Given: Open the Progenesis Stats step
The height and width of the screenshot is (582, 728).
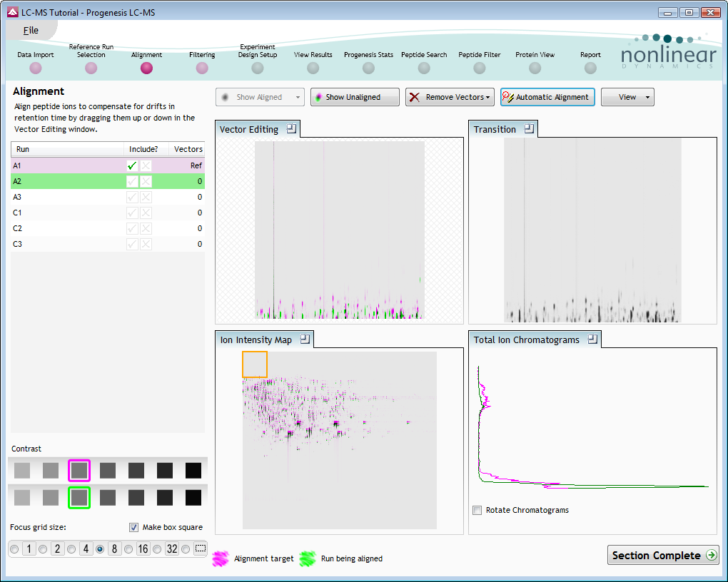Looking at the screenshot, I should click(x=369, y=68).
